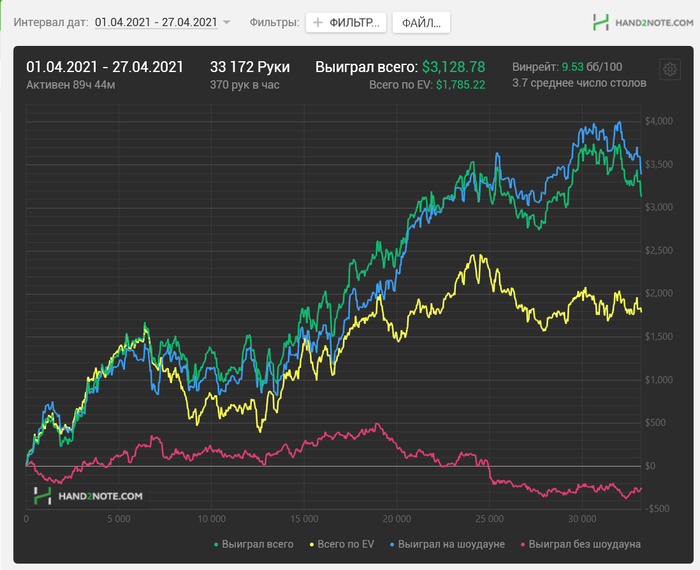Toggle the Всего по EV legend series

(342, 544)
